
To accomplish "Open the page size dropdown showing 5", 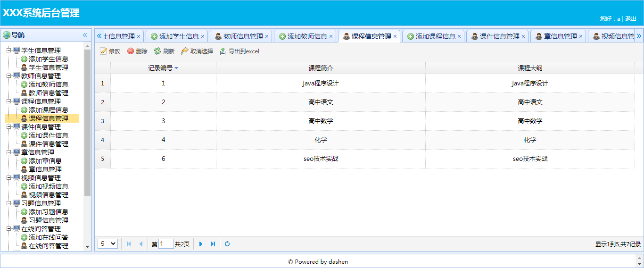I will [107, 244].
